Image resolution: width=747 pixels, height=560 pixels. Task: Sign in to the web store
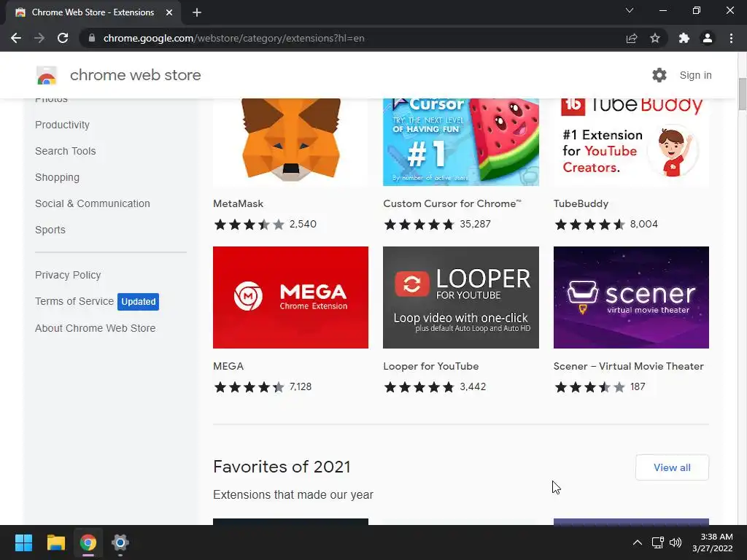[x=695, y=75]
